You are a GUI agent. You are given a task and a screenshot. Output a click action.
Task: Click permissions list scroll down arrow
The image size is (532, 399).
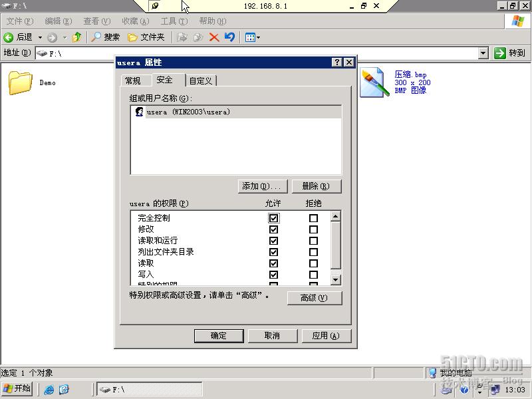pos(336,279)
